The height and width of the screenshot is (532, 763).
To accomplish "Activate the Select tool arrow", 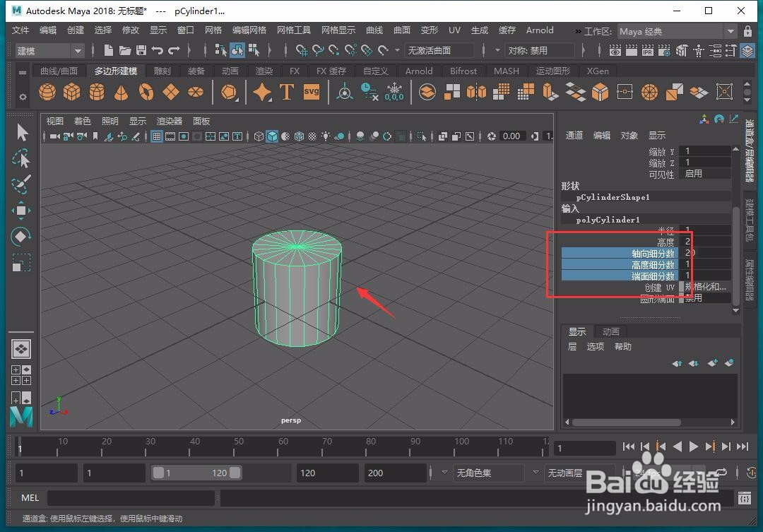I will coord(21,132).
